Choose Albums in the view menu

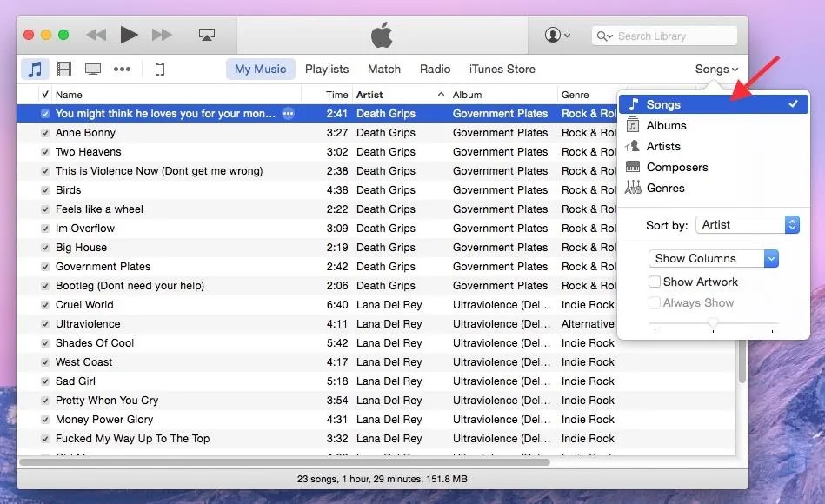click(x=714, y=125)
